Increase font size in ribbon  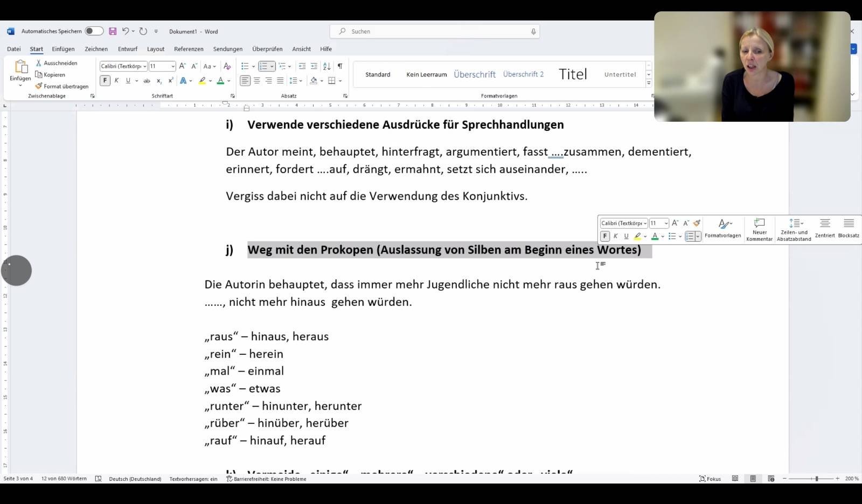182,66
